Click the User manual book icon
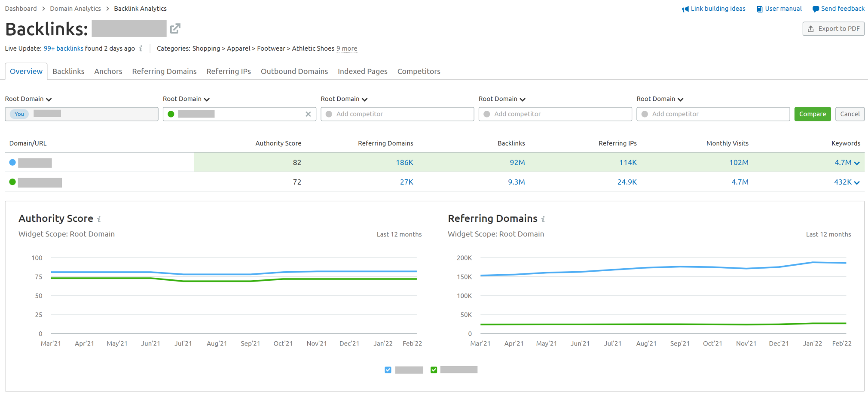Screen dimensions: 868x397 pos(760,9)
